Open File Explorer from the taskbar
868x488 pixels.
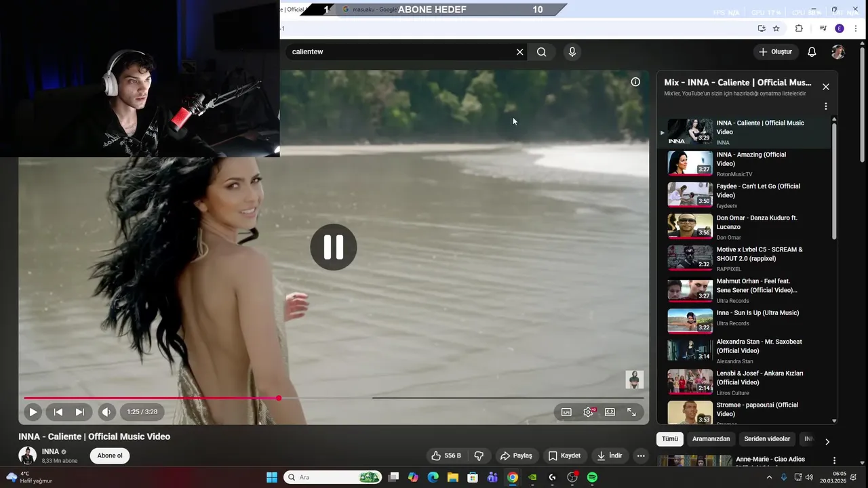(452, 477)
